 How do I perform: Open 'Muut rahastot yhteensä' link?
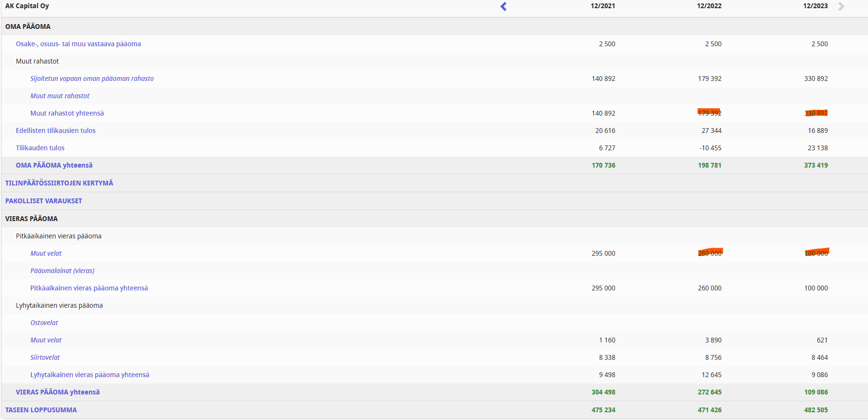pos(67,113)
